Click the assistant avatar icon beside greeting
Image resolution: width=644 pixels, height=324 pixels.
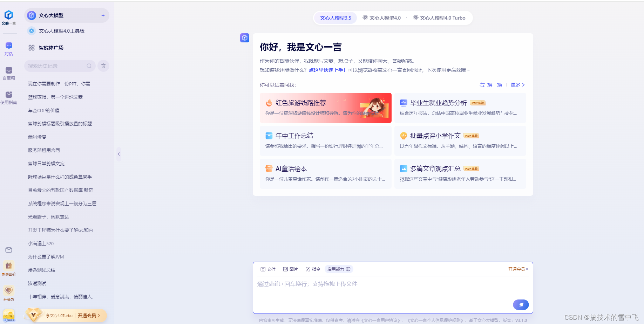245,38
